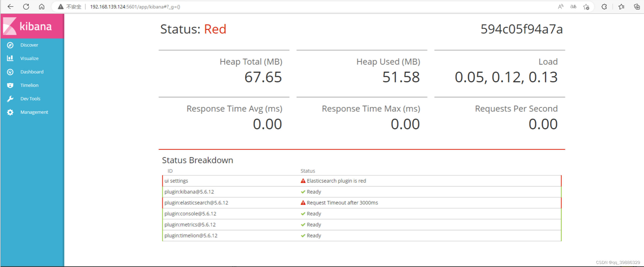The image size is (644, 267).
Task: Click Heap Total value 67.65
Action: [x=263, y=77]
